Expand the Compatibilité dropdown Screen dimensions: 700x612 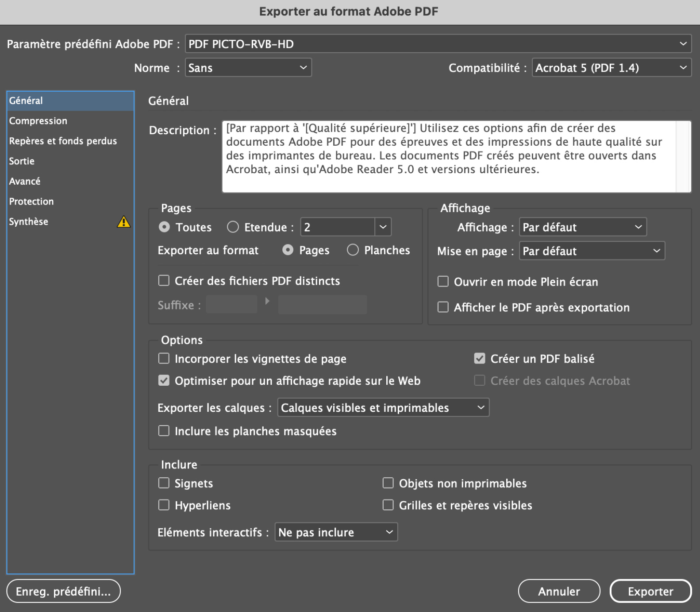[611, 68]
